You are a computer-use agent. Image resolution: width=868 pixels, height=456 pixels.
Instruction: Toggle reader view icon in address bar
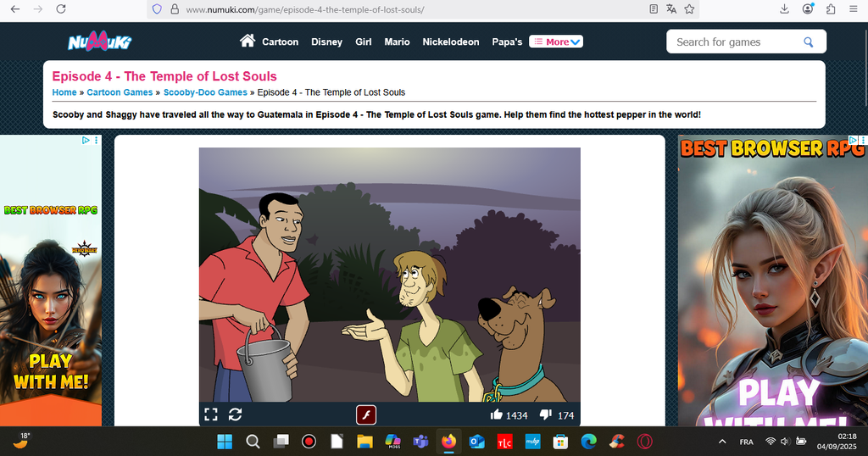pos(654,8)
